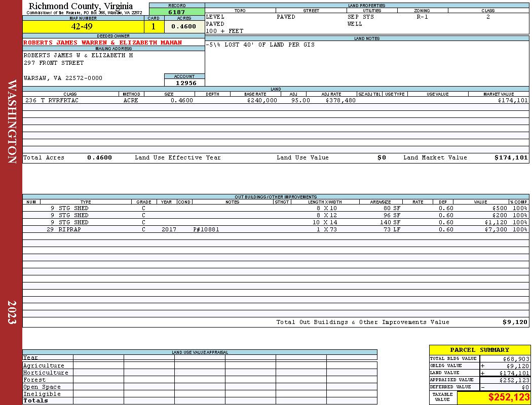Click the OBLDG value $9,120 in summary
This screenshot has width=532, height=405.
[517, 366]
